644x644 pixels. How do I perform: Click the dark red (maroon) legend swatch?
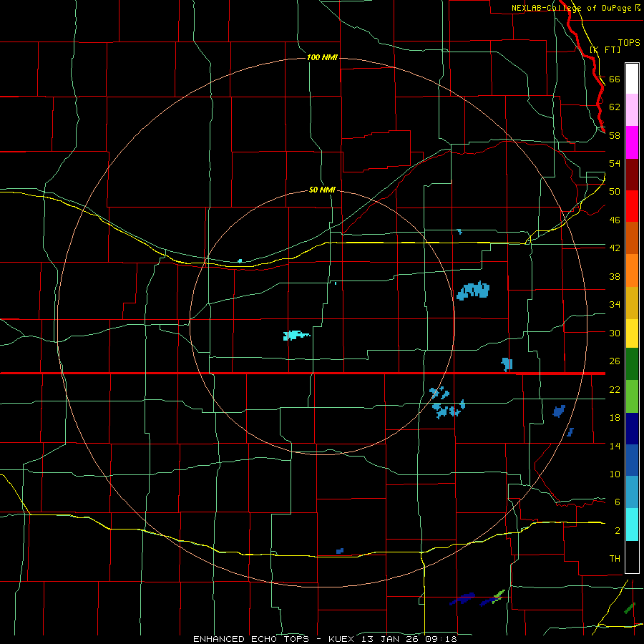632,175
